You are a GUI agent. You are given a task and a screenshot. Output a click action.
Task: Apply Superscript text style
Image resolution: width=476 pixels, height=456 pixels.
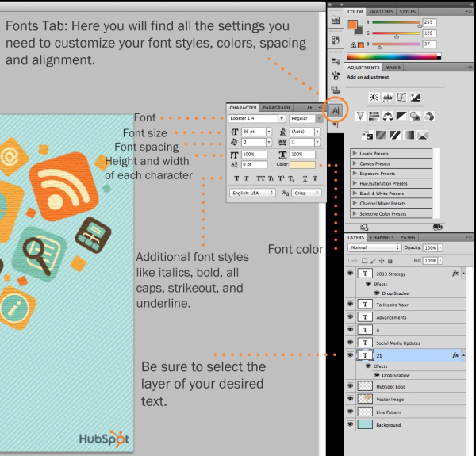coord(281,178)
